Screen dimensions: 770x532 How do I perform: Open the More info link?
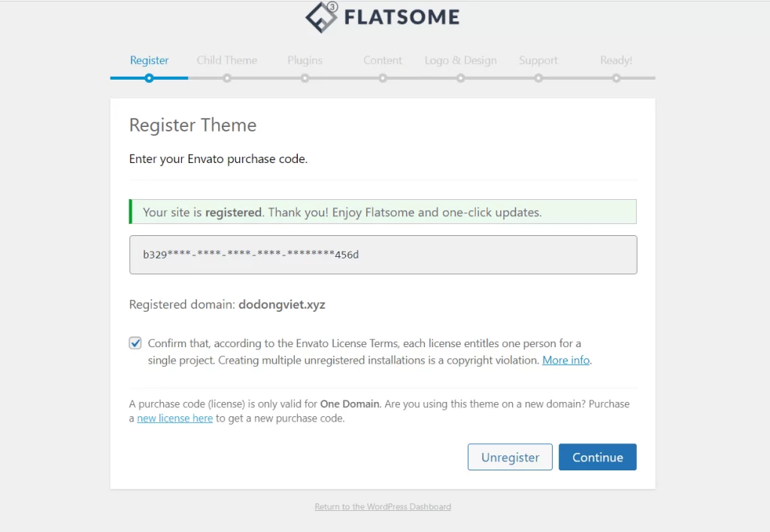click(x=565, y=360)
